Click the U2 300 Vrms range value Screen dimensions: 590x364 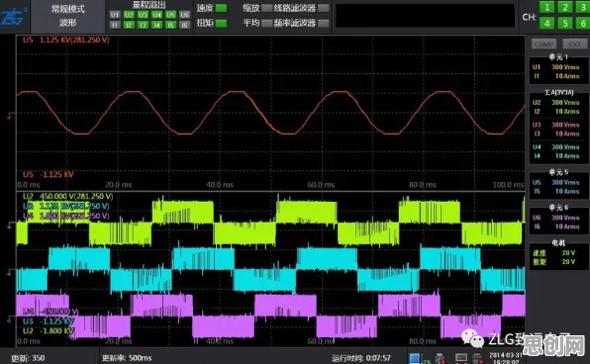pyautogui.click(x=565, y=102)
